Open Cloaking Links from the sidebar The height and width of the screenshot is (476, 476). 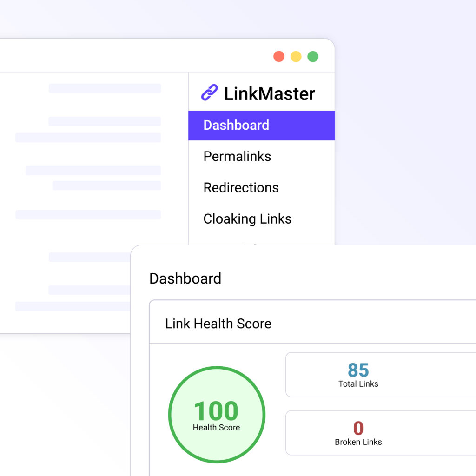(x=247, y=219)
